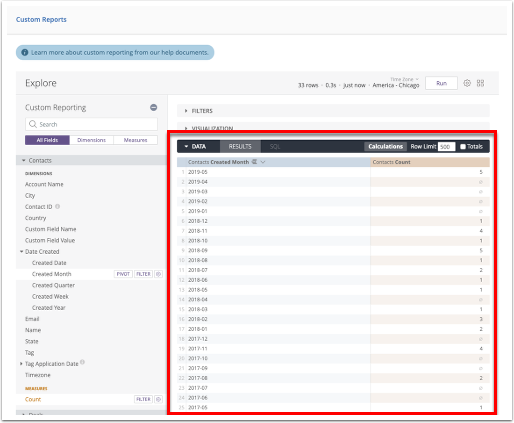The width and height of the screenshot is (514, 423).
Task: Switch to the Measures tab
Action: point(135,140)
